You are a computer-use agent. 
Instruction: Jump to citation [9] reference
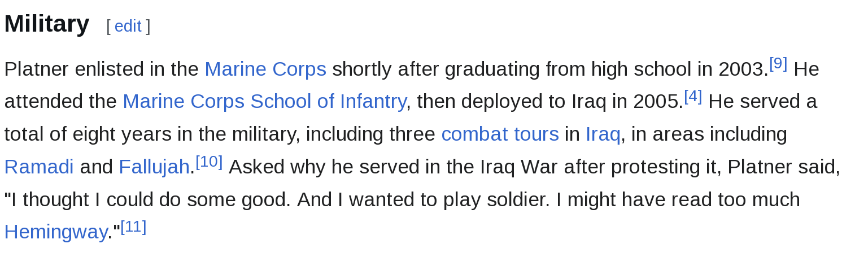778,64
